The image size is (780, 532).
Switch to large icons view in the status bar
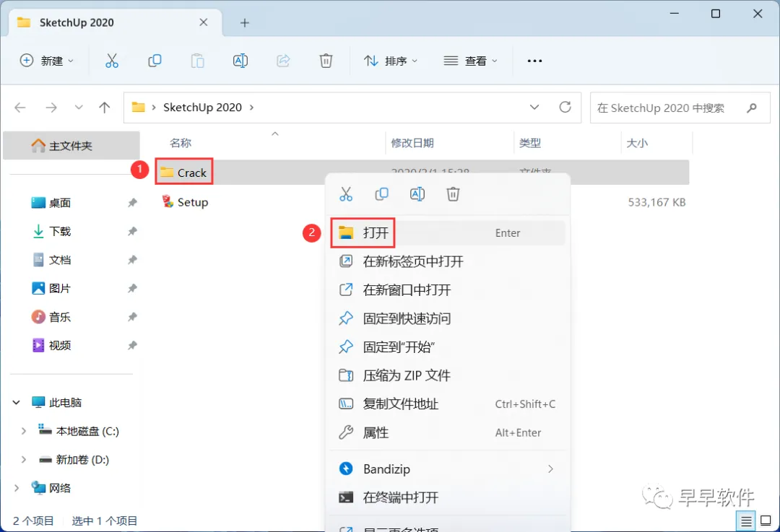(x=766, y=520)
